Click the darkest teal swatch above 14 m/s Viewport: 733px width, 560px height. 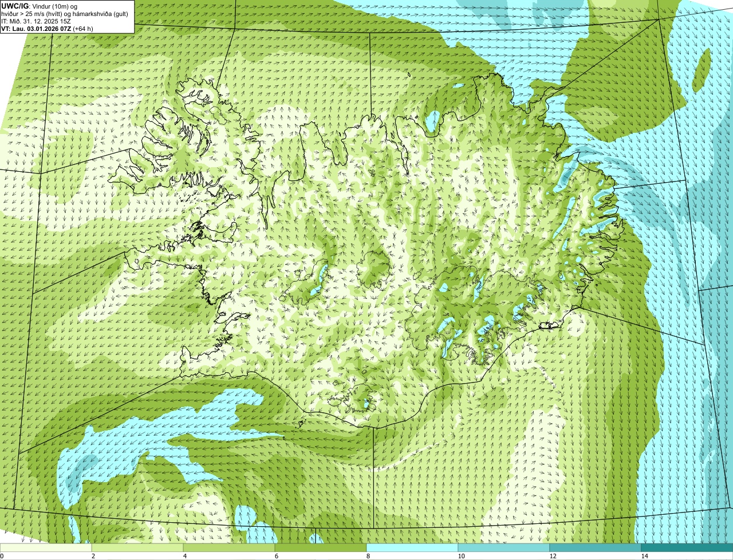click(687, 547)
